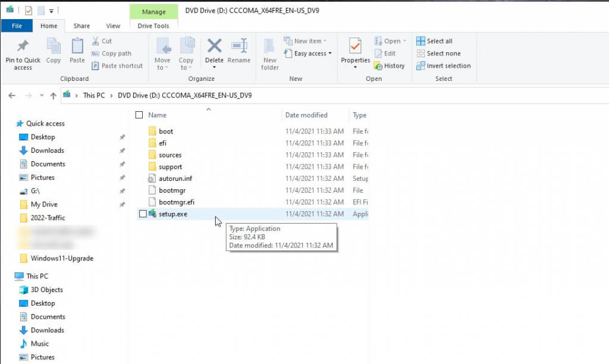This screenshot has height=364, width=609.
Task: Click Edit in the Open group
Action: click(385, 53)
